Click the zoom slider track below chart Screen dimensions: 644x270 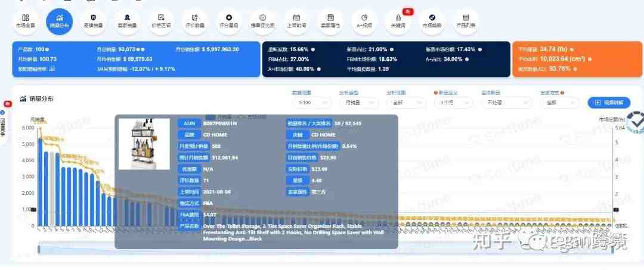[x=327, y=250]
